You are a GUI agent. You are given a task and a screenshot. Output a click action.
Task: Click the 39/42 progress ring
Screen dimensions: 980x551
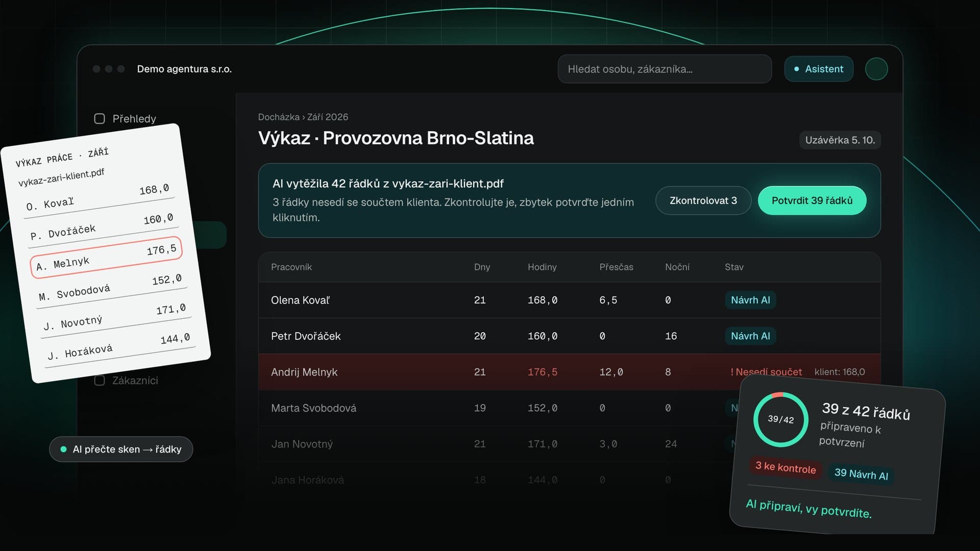tap(780, 419)
